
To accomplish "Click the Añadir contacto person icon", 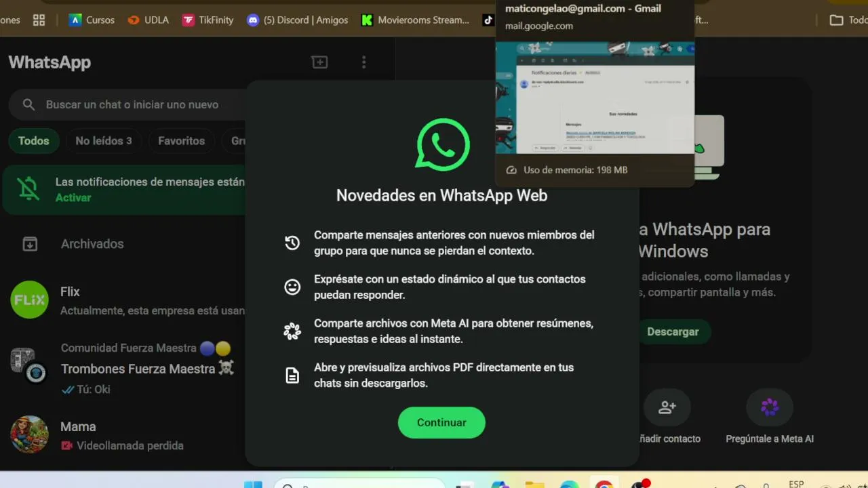I will pos(667,407).
